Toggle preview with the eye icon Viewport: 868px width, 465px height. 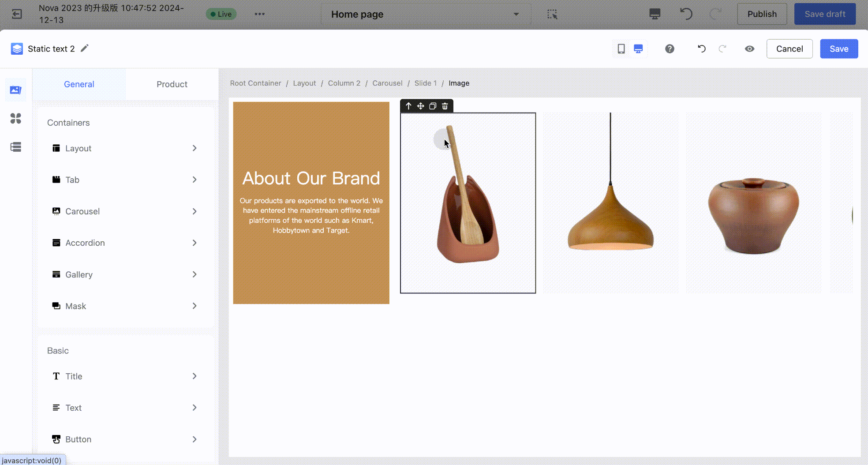(x=749, y=49)
